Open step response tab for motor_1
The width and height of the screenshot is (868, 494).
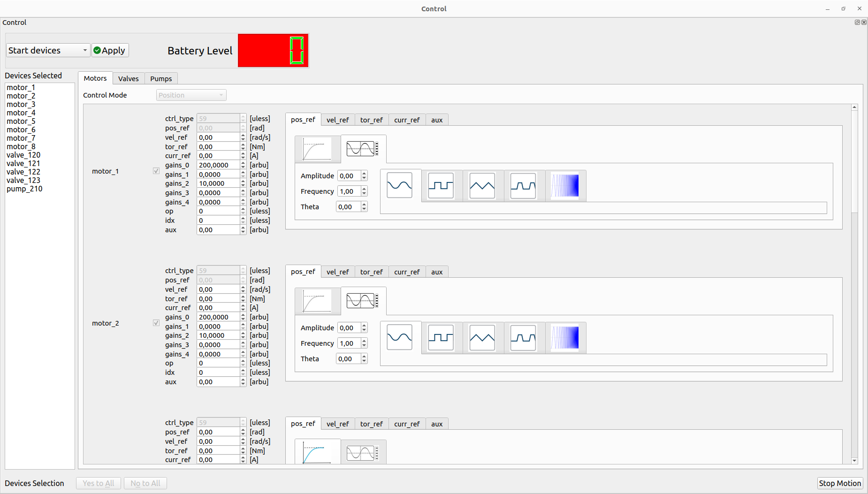point(317,149)
